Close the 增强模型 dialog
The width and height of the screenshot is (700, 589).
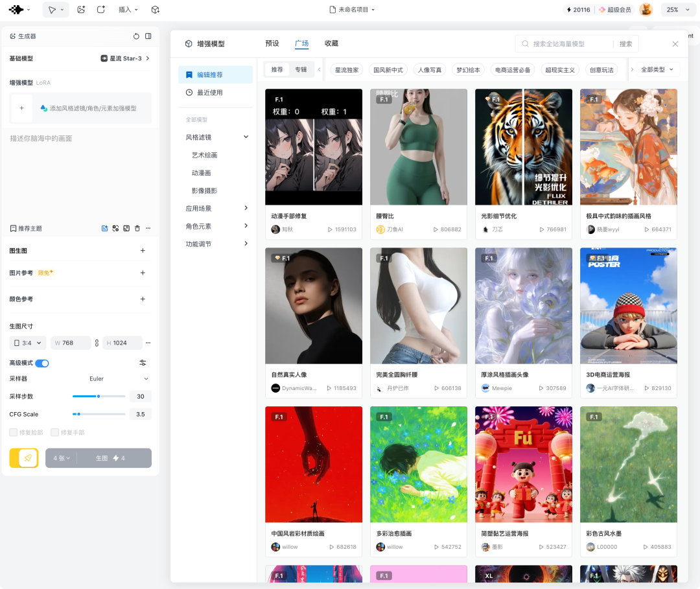pyautogui.click(x=675, y=43)
